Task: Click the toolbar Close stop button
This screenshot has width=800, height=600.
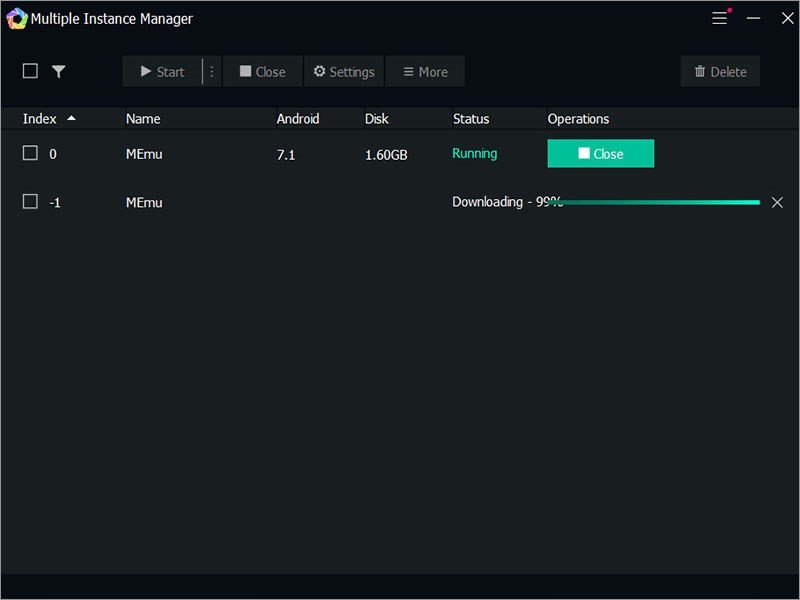Action: coord(263,71)
